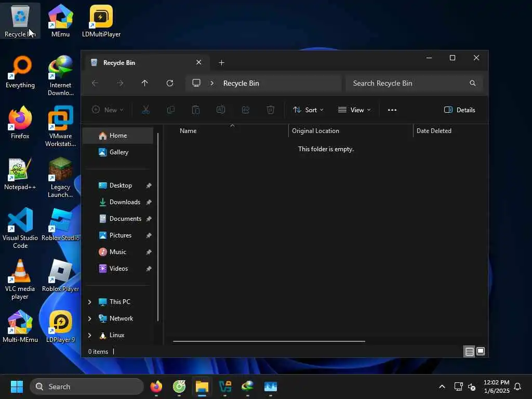Open See more options menu
This screenshot has width=532, height=399.
392,110
